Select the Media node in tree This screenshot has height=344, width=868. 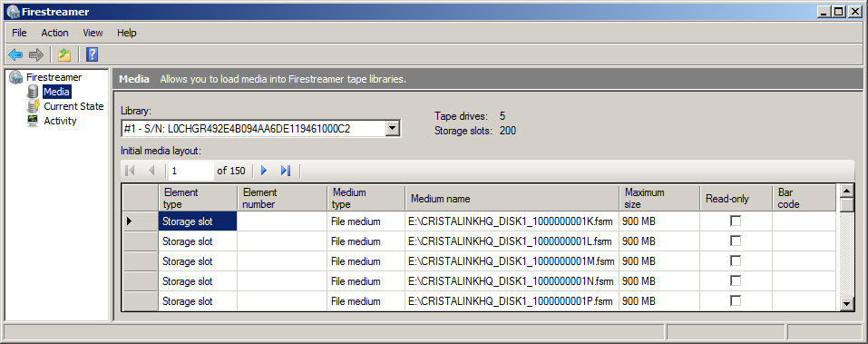click(x=56, y=92)
